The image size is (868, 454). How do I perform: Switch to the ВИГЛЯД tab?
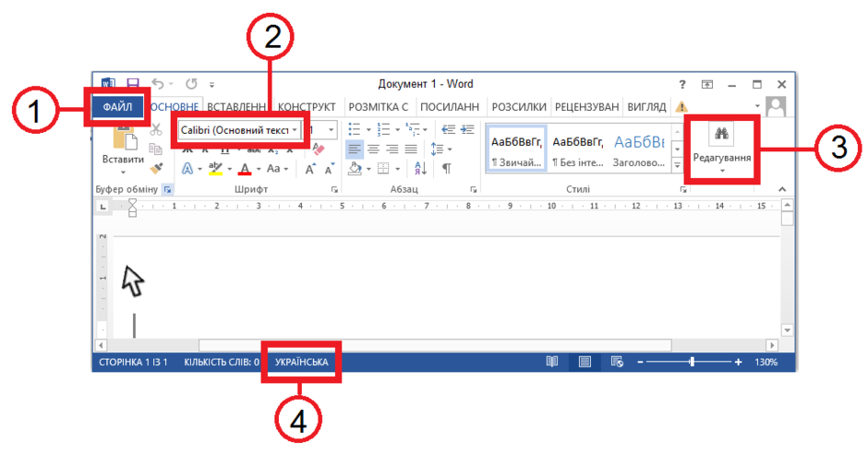(x=646, y=106)
